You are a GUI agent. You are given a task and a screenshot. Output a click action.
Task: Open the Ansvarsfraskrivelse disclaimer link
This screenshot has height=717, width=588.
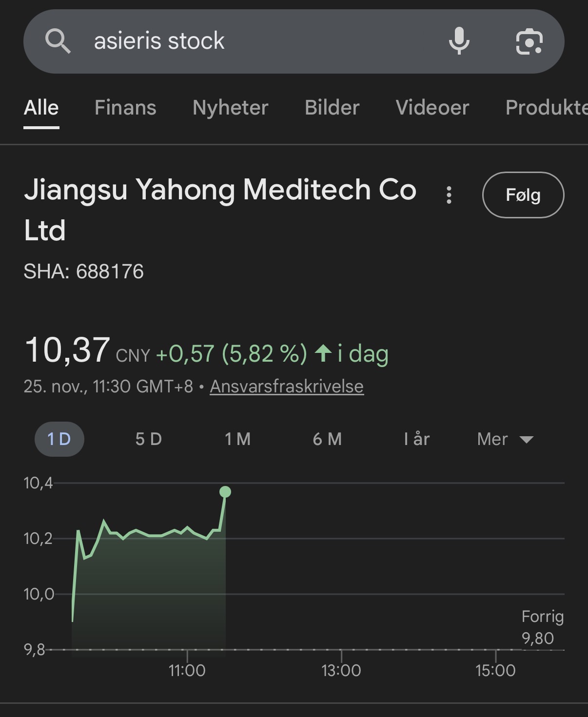point(287,387)
